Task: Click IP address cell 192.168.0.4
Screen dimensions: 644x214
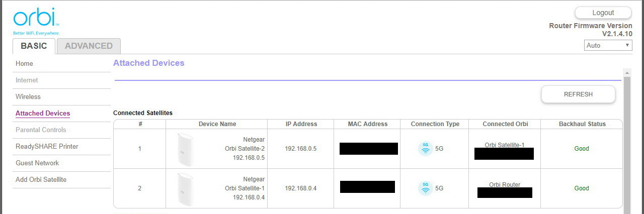Action: 301,188
